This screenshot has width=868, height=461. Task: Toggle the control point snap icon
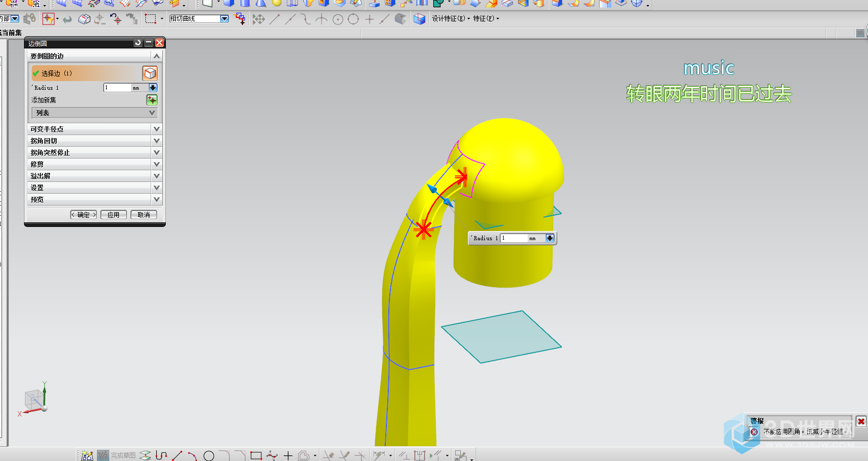click(x=306, y=19)
